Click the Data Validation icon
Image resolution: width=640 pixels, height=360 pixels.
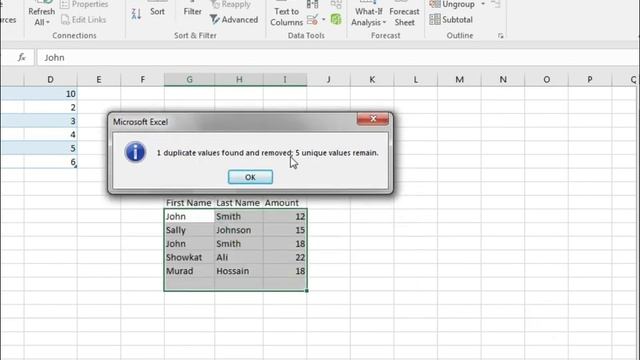click(x=312, y=20)
